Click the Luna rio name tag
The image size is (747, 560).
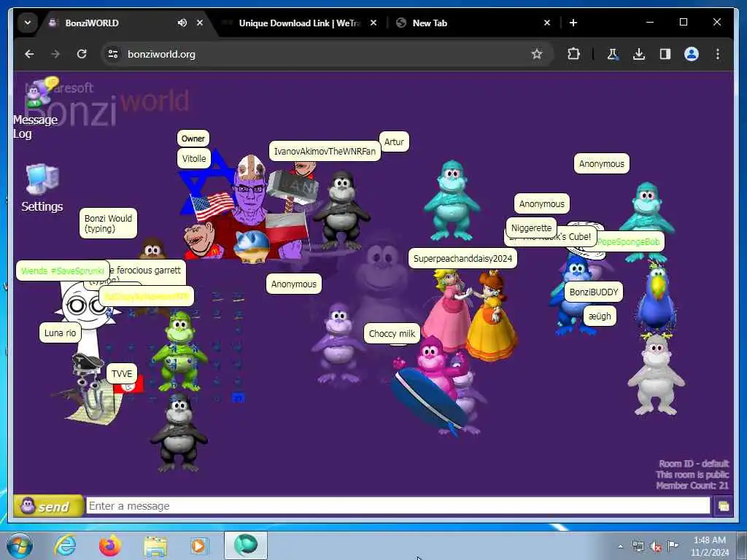coord(60,332)
